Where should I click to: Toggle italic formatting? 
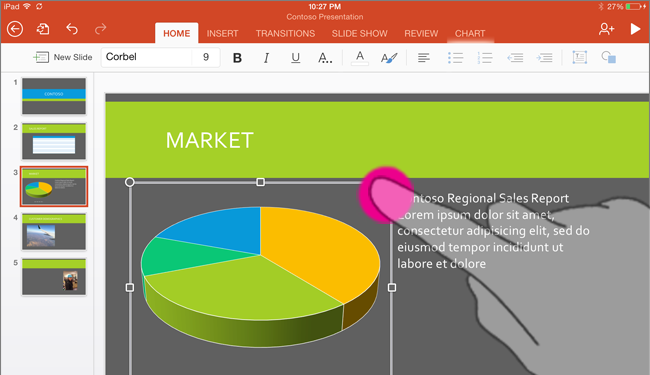click(266, 58)
